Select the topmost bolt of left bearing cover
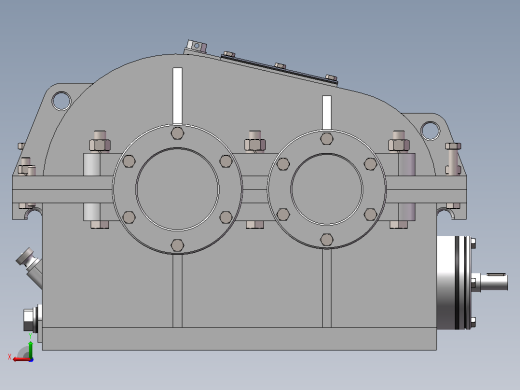This screenshot has height=390, width=520. (x=177, y=133)
